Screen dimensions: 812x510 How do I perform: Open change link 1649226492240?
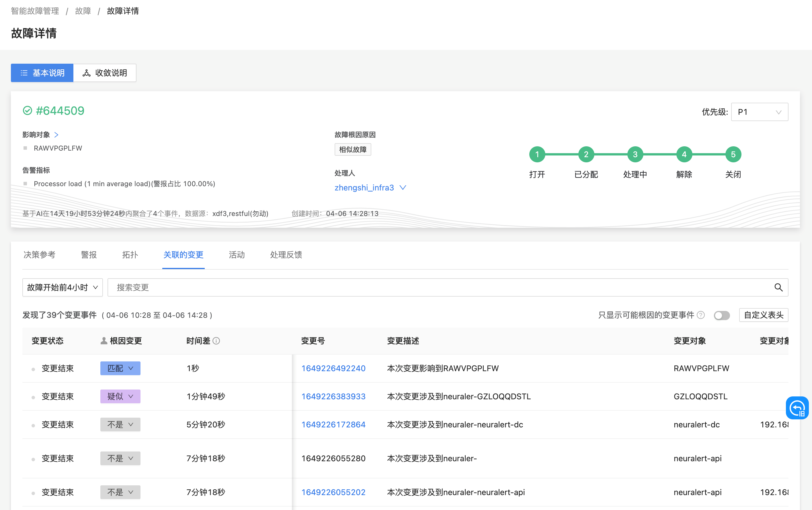click(333, 368)
